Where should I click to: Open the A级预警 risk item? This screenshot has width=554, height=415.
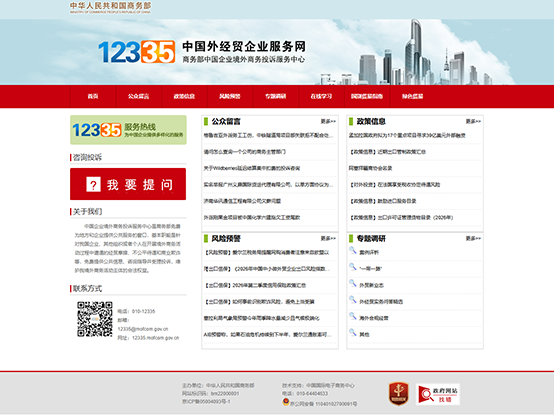click(x=268, y=334)
